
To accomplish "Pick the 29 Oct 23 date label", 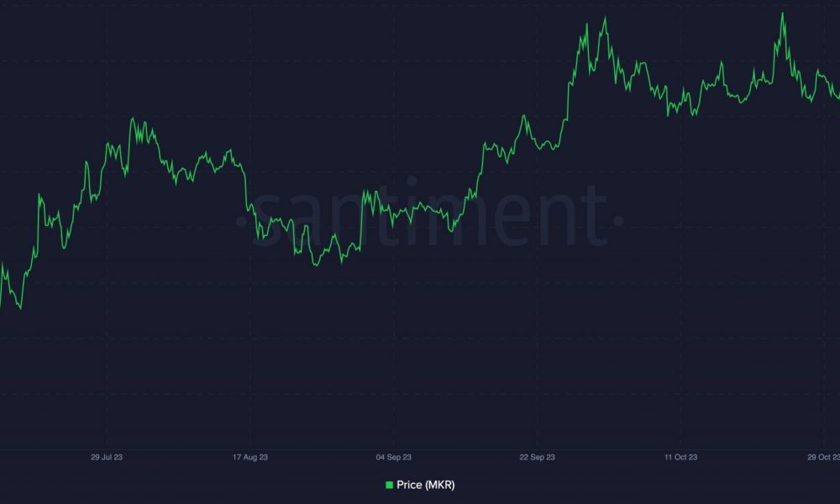I will pyautogui.click(x=824, y=457).
